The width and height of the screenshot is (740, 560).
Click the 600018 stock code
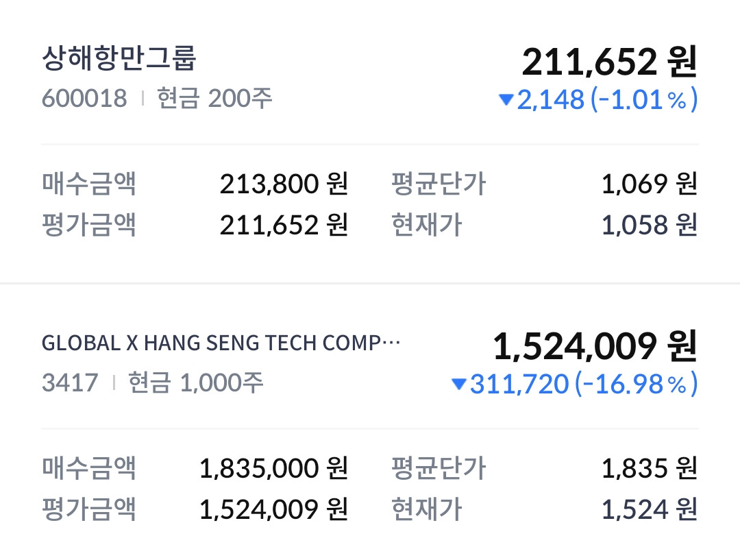click(x=84, y=99)
